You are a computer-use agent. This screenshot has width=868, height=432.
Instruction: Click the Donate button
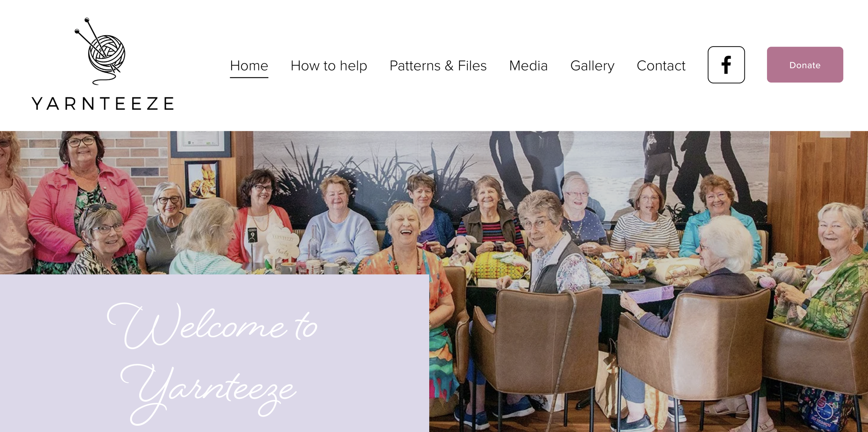805,65
